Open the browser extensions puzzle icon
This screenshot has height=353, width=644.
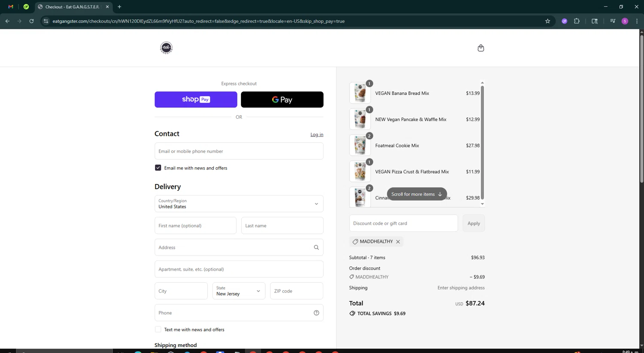pos(577,21)
